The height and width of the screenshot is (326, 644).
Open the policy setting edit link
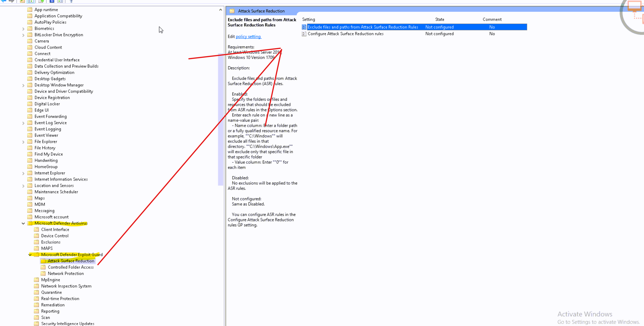248,37
